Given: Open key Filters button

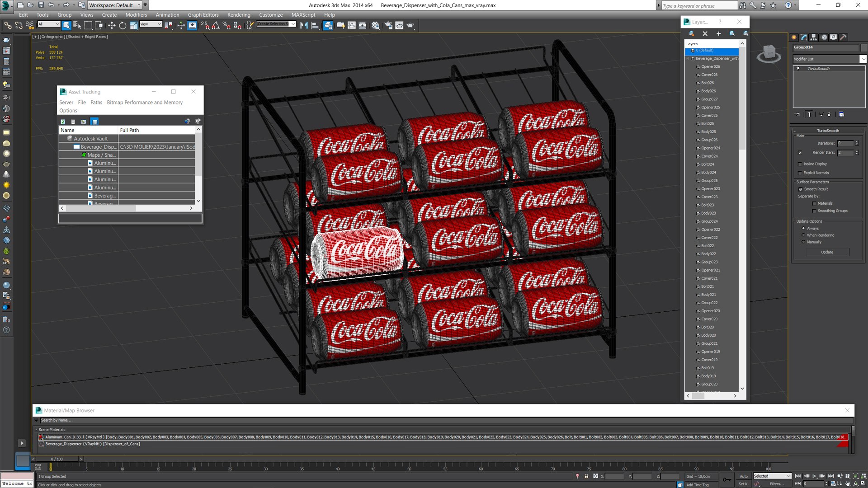Looking at the screenshot, I should click(777, 484).
